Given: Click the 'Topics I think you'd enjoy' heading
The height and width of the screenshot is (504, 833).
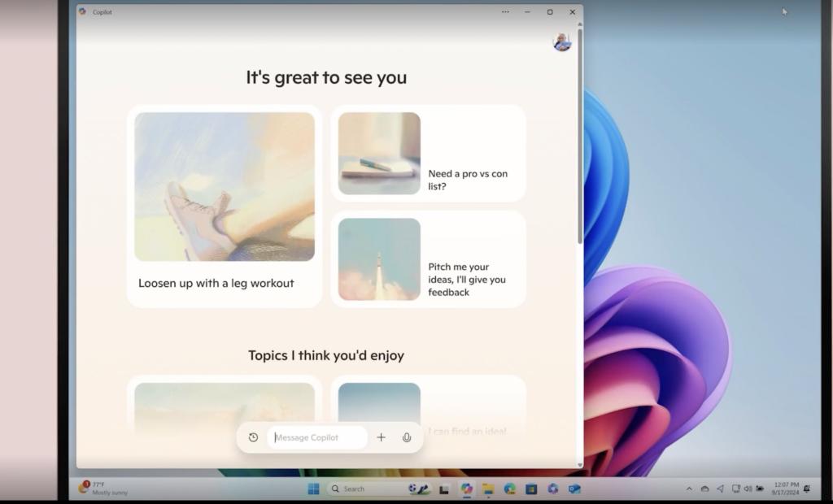Looking at the screenshot, I should pos(326,355).
